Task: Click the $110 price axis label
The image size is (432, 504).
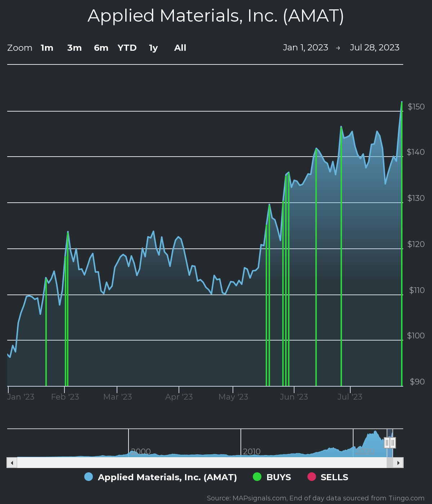Action: [417, 290]
